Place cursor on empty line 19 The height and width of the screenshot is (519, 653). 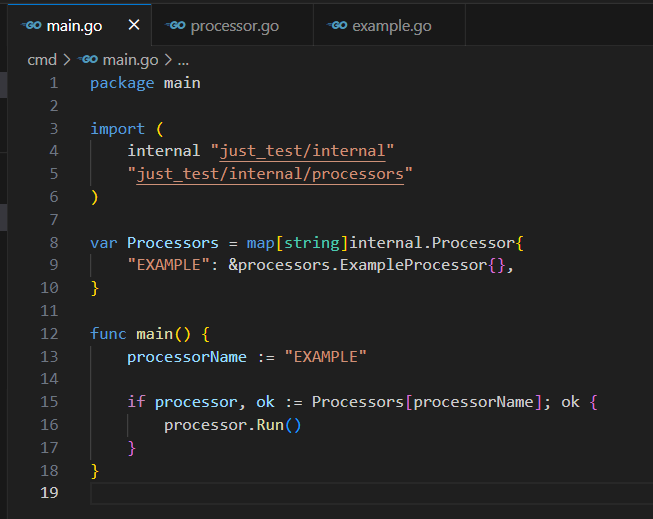300,493
